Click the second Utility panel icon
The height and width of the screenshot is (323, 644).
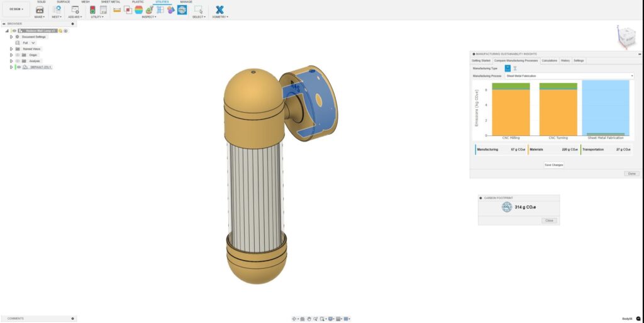pos(103,10)
